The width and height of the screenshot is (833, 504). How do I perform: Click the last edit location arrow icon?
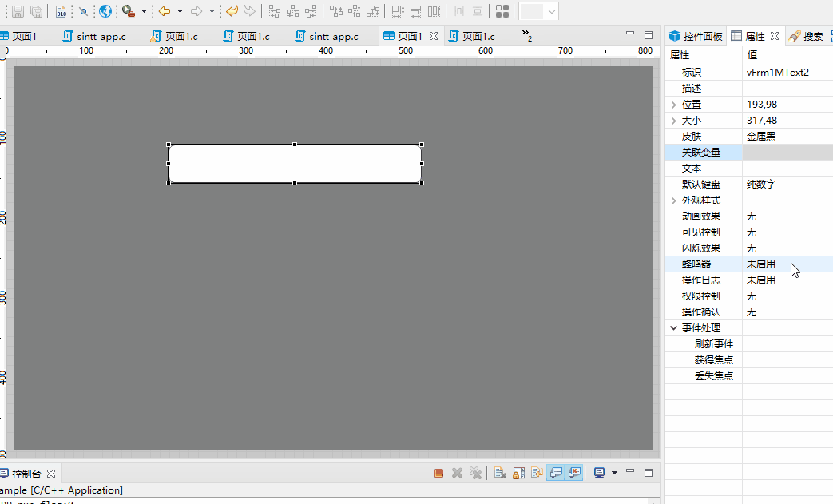click(232, 11)
